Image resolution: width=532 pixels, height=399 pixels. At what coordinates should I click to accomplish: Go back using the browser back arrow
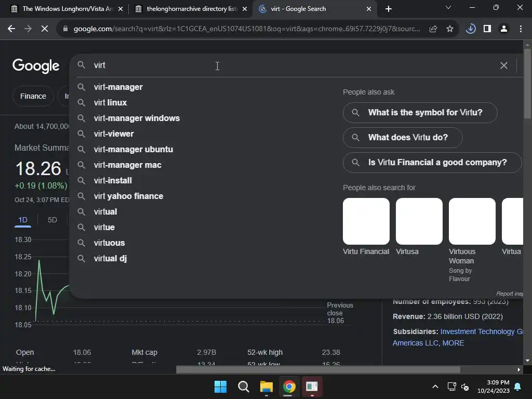(11, 29)
